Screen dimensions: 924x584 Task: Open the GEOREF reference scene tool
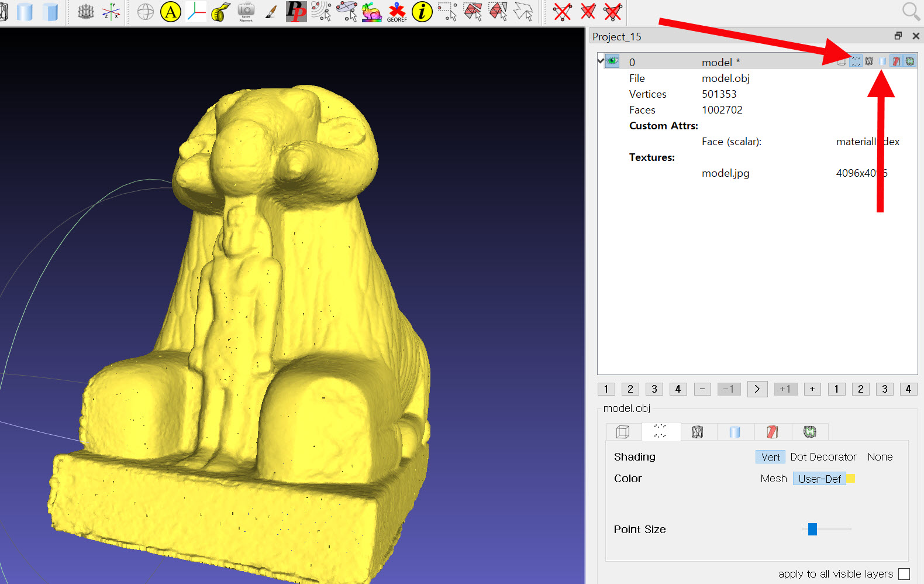397,12
